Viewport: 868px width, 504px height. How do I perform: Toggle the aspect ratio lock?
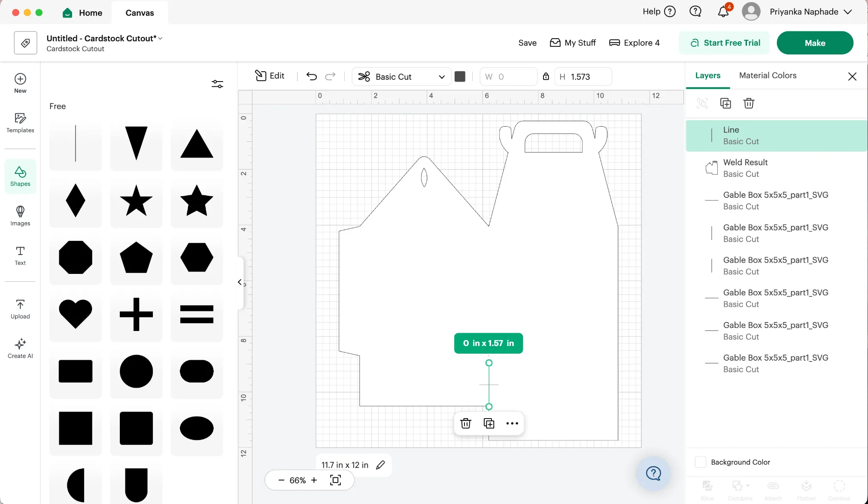pyautogui.click(x=546, y=76)
